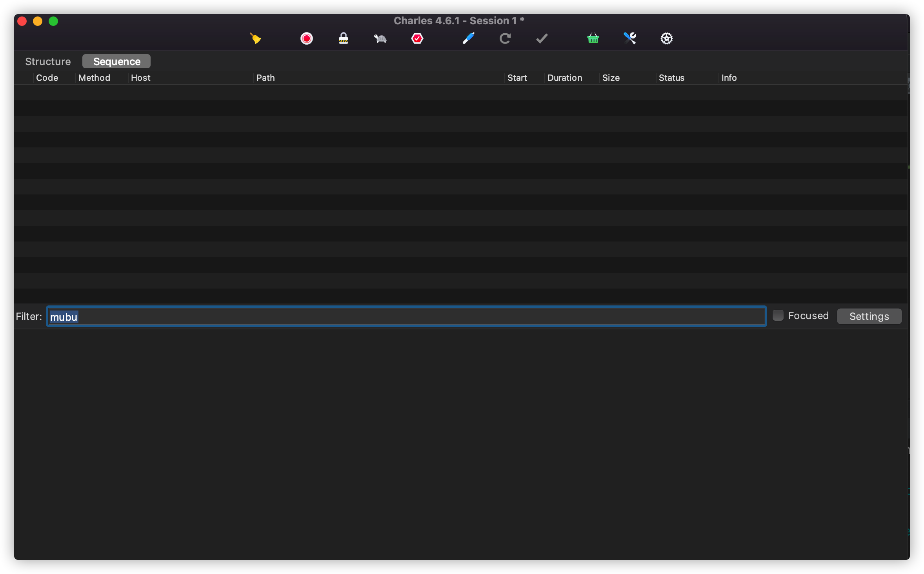Click the Compose pen icon
The image size is (924, 574).
pyautogui.click(x=468, y=38)
